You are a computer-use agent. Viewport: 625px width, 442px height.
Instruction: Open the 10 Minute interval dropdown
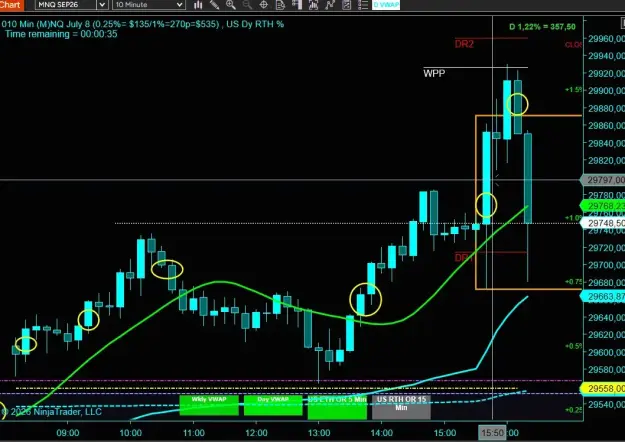tap(149, 5)
